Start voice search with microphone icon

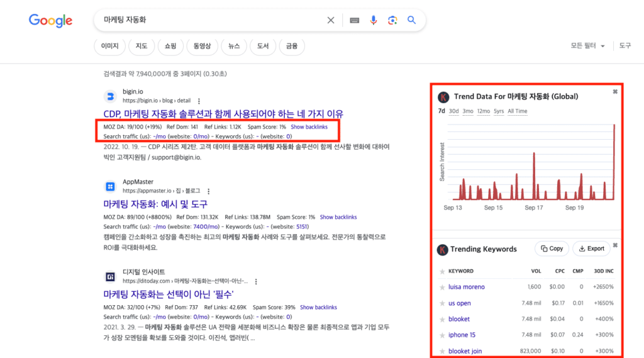374,20
